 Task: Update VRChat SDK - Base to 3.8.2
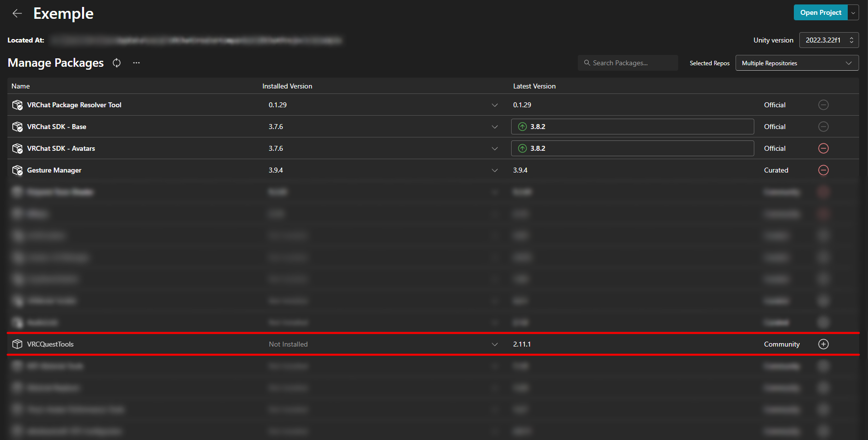click(x=632, y=127)
